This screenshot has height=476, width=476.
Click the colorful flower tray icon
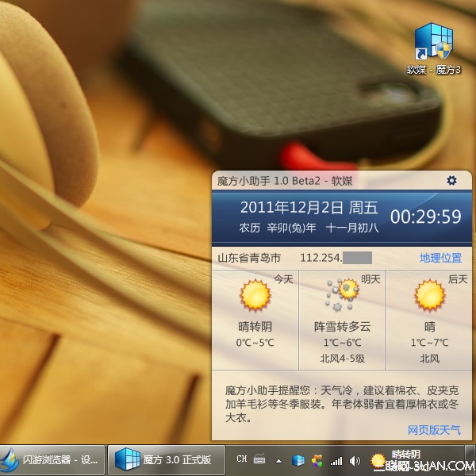pos(317,461)
